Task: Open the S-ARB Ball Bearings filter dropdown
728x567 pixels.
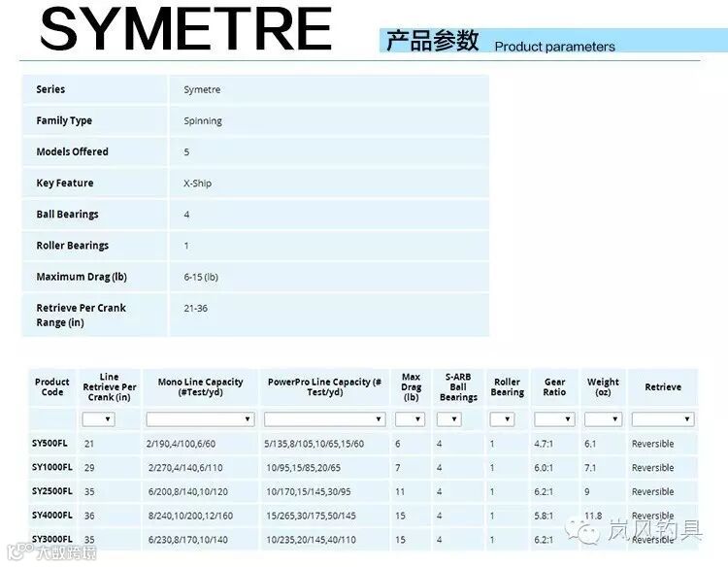Action: (x=449, y=419)
